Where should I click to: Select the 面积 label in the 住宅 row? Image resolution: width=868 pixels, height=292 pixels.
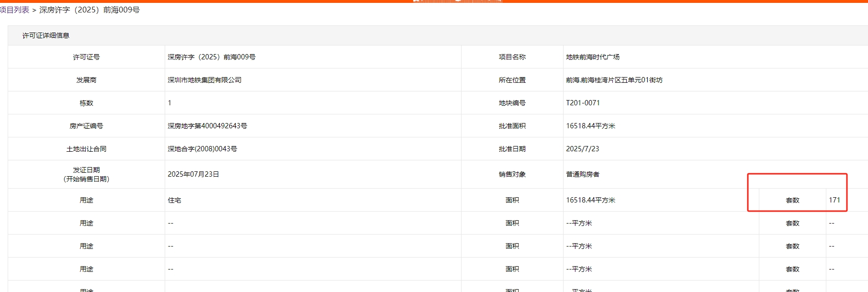pos(512,200)
